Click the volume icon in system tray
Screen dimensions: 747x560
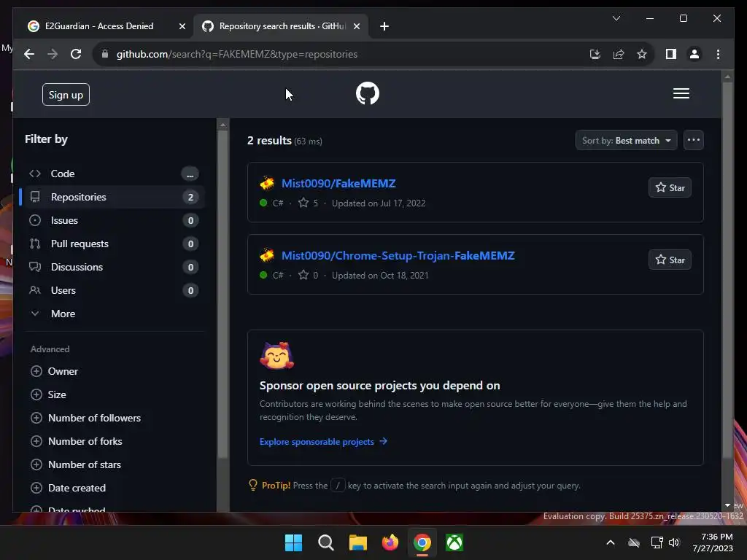pyautogui.click(x=673, y=542)
